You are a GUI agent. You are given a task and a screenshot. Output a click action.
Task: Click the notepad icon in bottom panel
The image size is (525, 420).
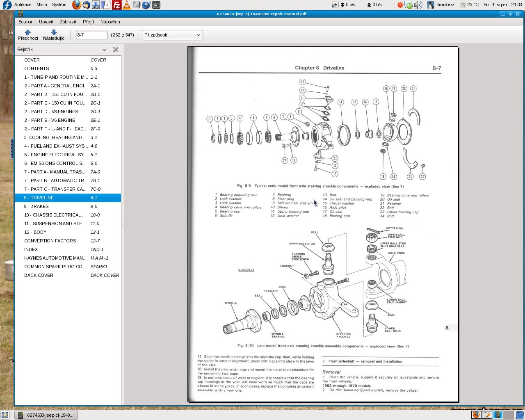coord(487,415)
